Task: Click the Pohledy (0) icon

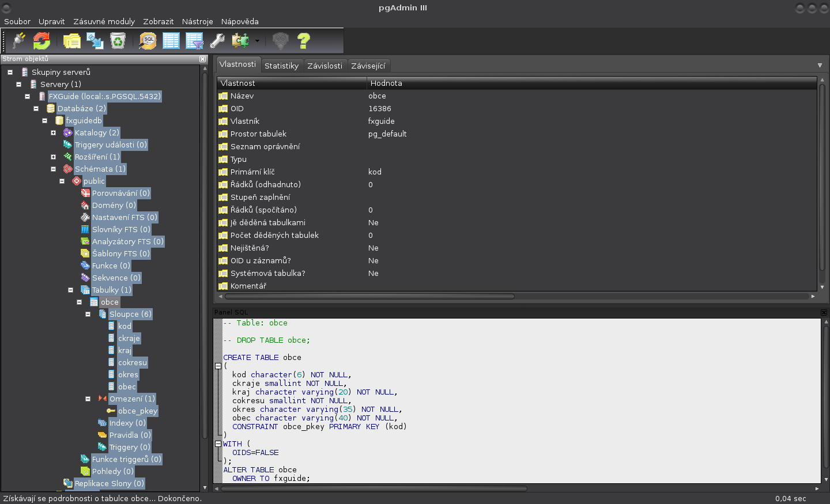Action: (x=85, y=471)
